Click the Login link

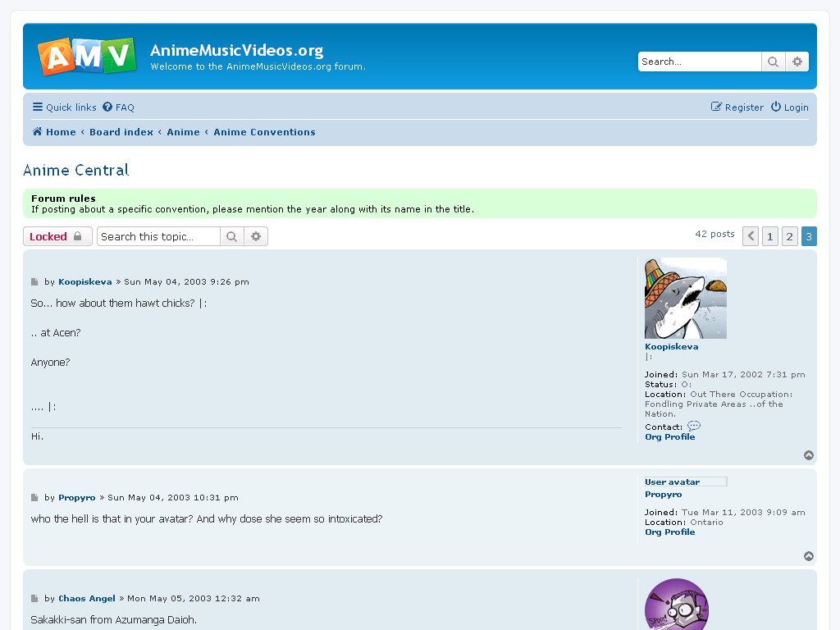click(x=790, y=107)
